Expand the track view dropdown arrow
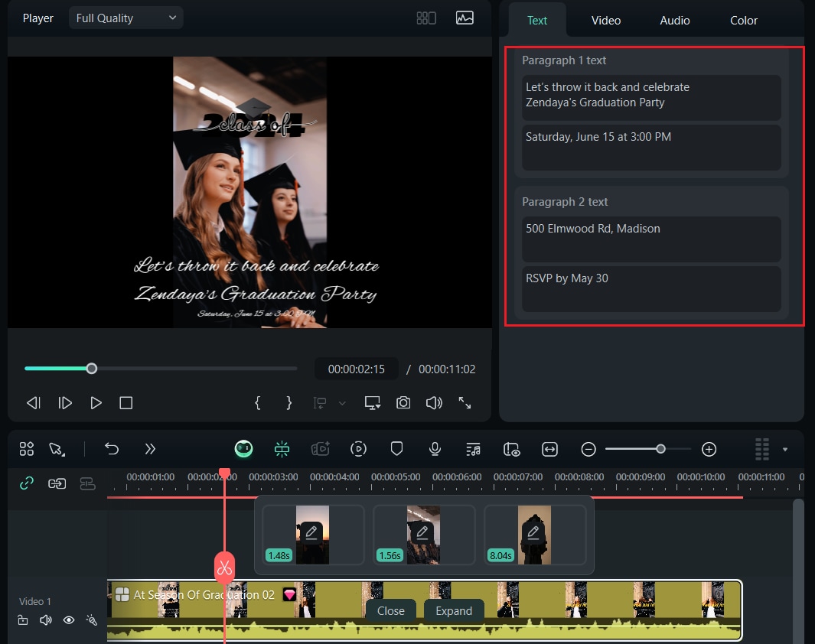This screenshot has width=815, height=644. point(785,450)
